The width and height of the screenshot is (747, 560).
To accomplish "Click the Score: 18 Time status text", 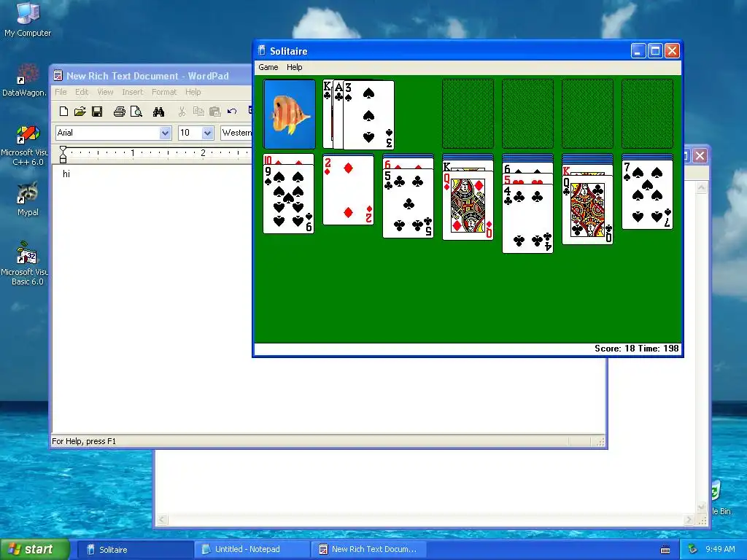I will (x=636, y=349).
